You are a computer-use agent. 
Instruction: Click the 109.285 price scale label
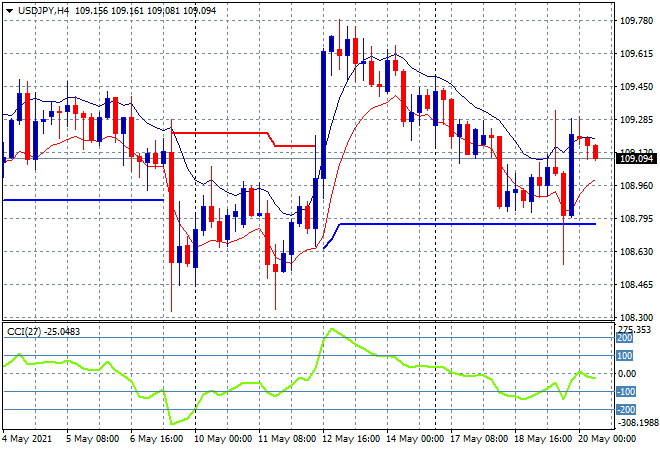coord(636,120)
